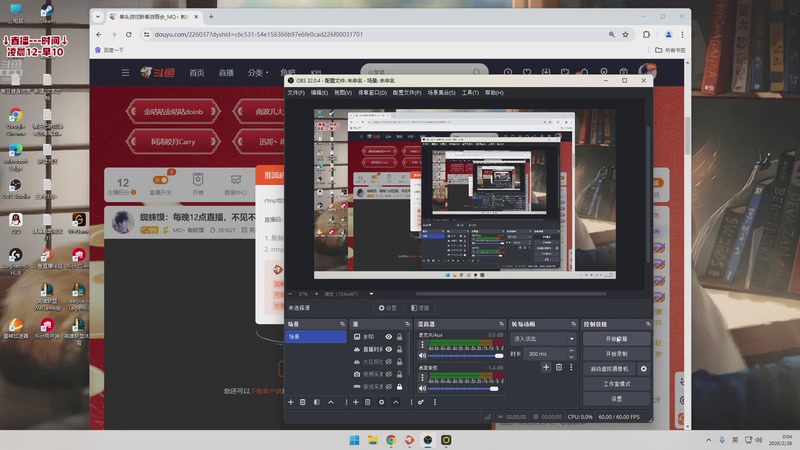Open Chrome extensions puzzle icon
Screen dimensions: 800x450
click(646, 34)
